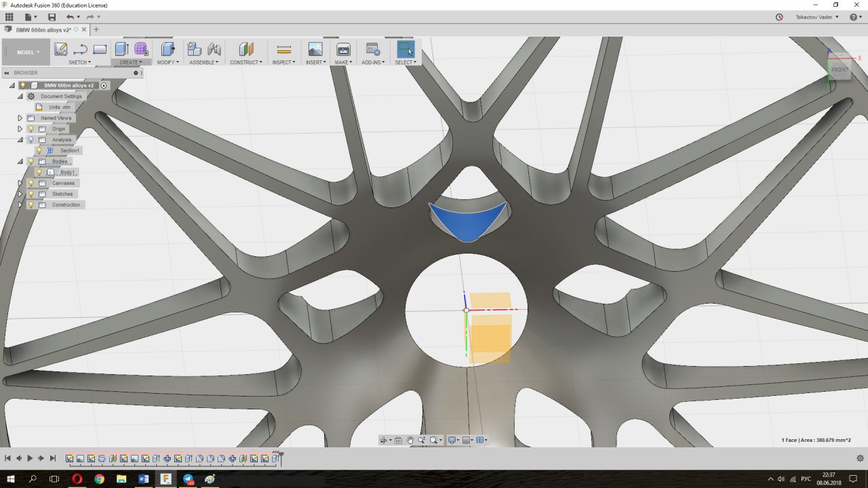Open the 3D Print icon above Make

coord(343,49)
